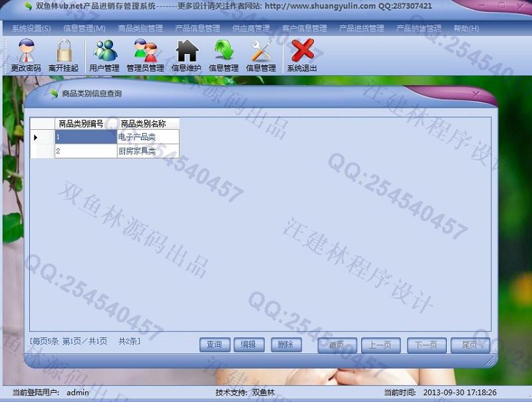
Task: Click the 删除 delete button
Action: pos(286,345)
